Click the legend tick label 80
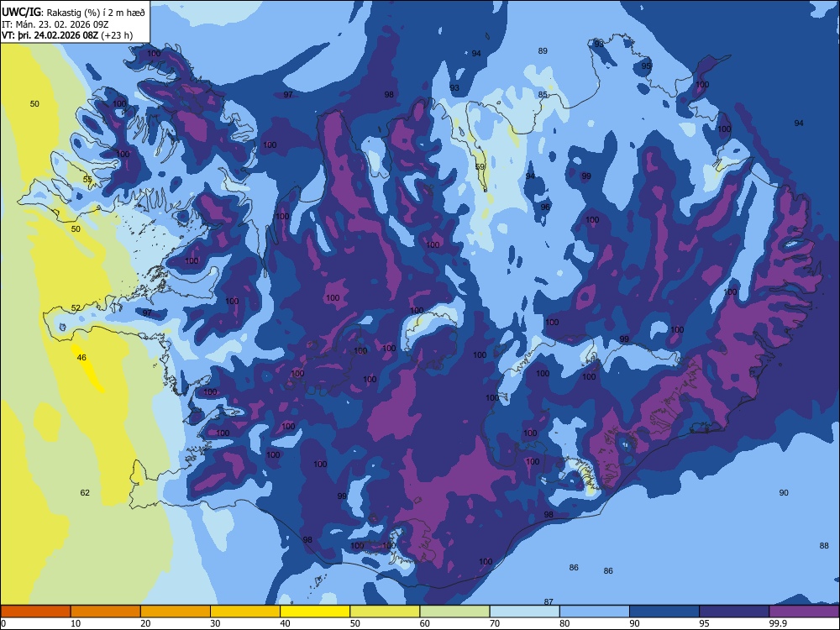 click(564, 623)
